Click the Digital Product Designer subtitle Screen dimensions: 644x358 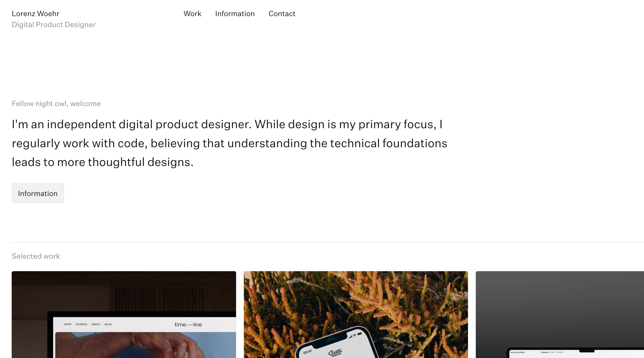point(53,24)
